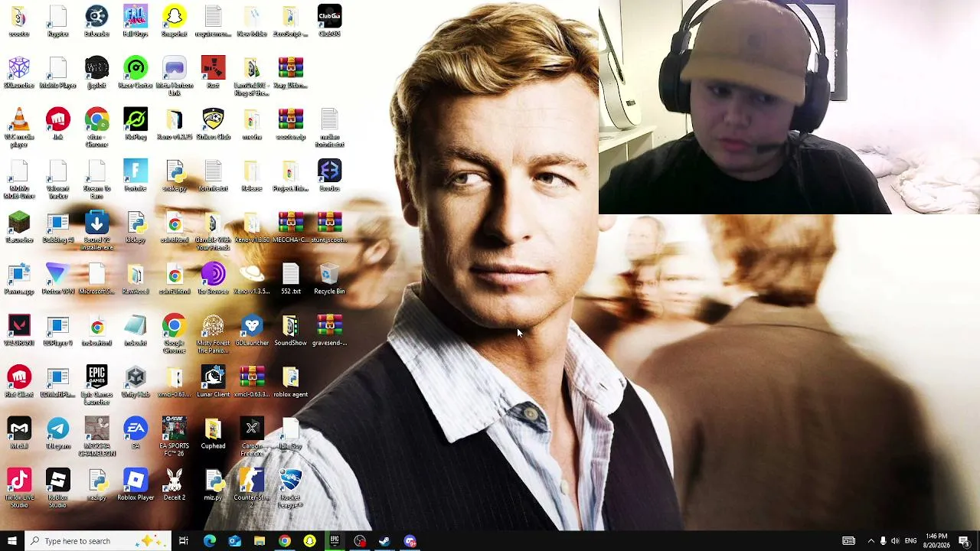Select the Recycle Bin icon
This screenshot has height=551, width=980.
329,279
